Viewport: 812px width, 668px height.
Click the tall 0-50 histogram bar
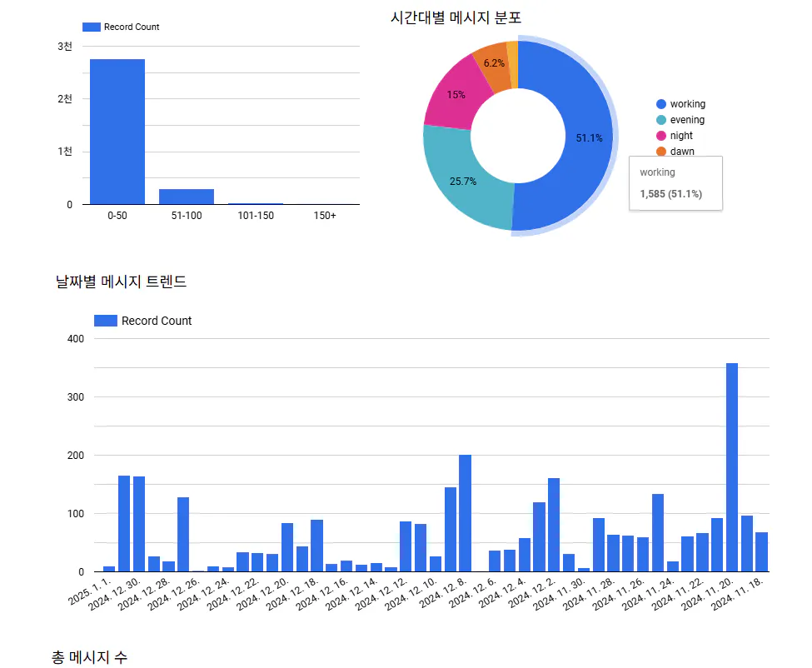coord(117,132)
